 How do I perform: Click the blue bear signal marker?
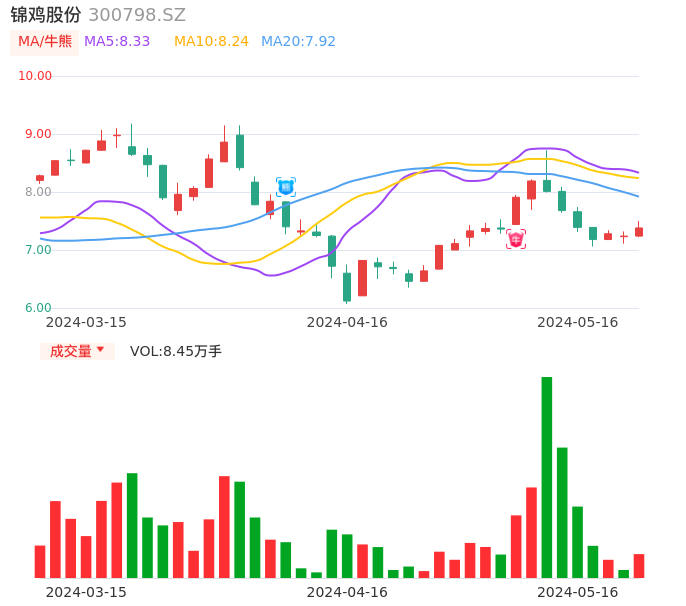pos(285,186)
